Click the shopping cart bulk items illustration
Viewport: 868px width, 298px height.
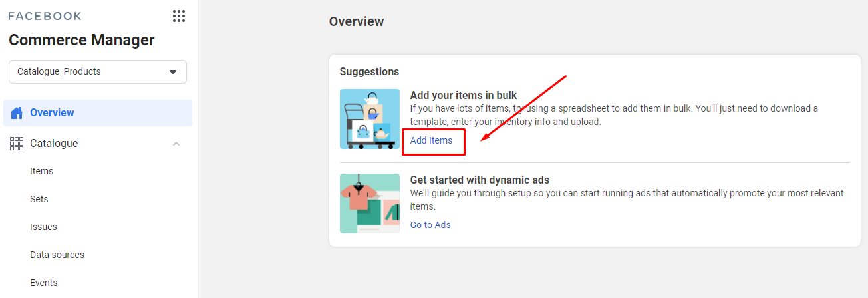click(x=370, y=119)
